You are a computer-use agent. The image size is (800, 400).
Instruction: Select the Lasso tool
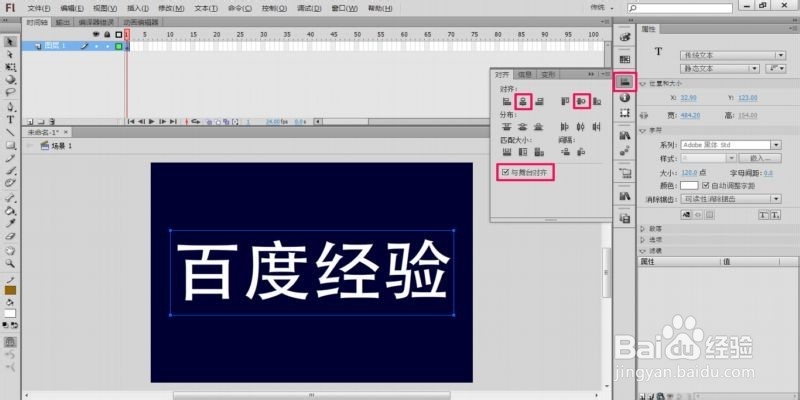coord(10,93)
